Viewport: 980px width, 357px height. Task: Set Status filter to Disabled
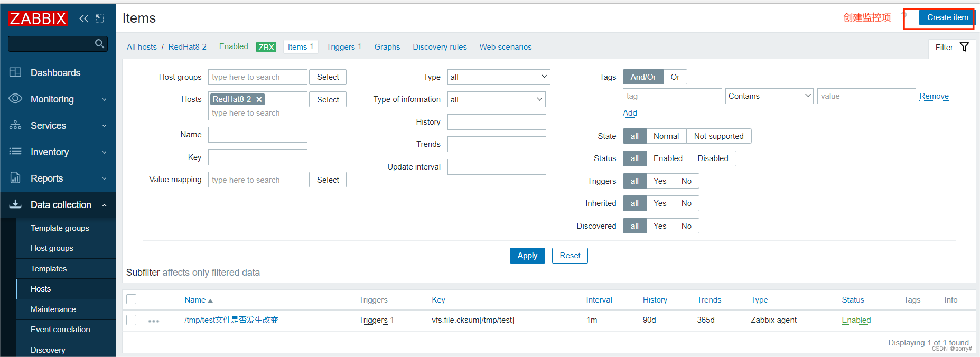(713, 158)
